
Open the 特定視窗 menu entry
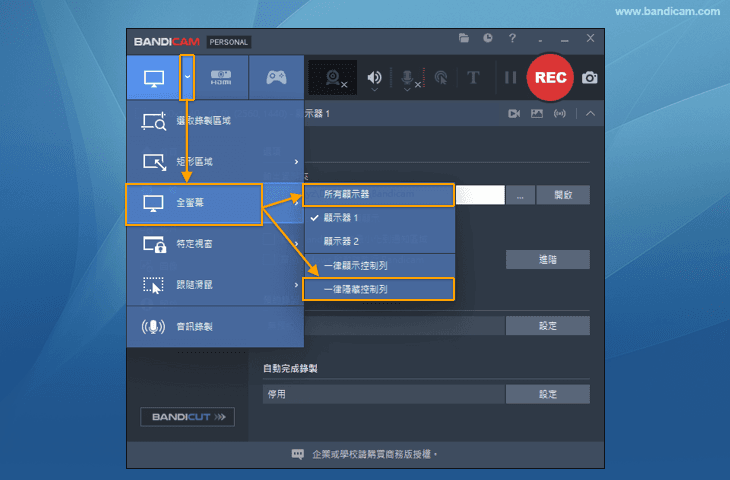(x=215, y=243)
